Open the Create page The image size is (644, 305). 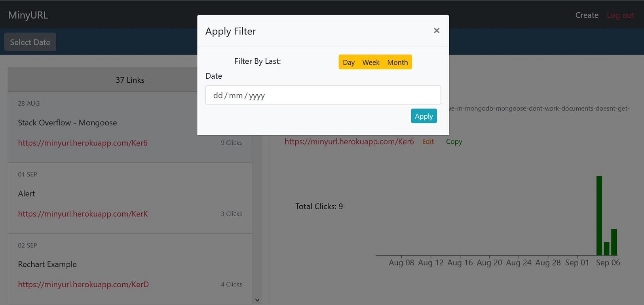[x=587, y=15]
